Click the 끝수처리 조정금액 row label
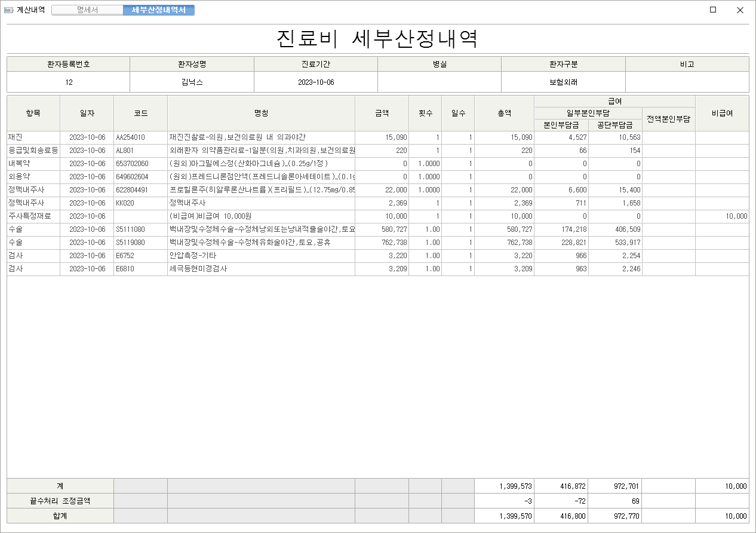The height and width of the screenshot is (533, 756). click(x=60, y=501)
